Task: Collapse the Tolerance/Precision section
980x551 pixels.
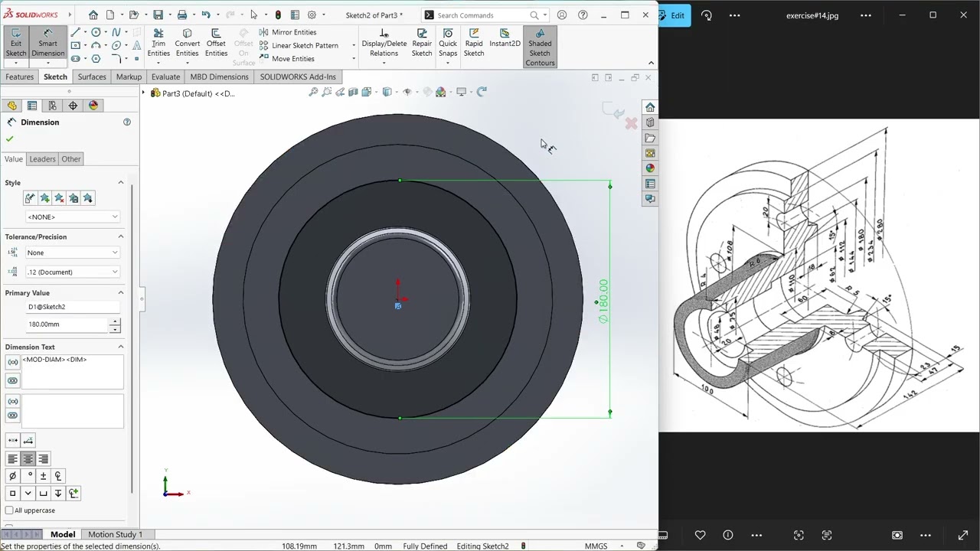Action: click(x=120, y=236)
